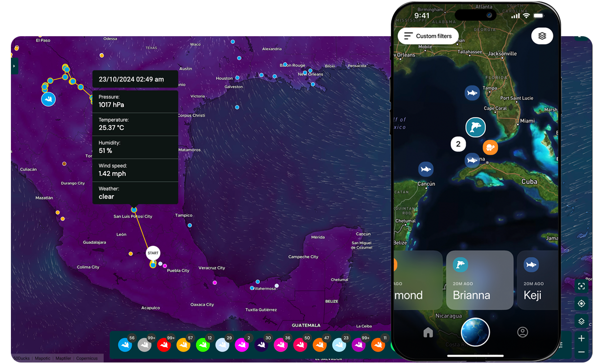Select the yellow bird filter with count 57

pyautogui.click(x=183, y=345)
